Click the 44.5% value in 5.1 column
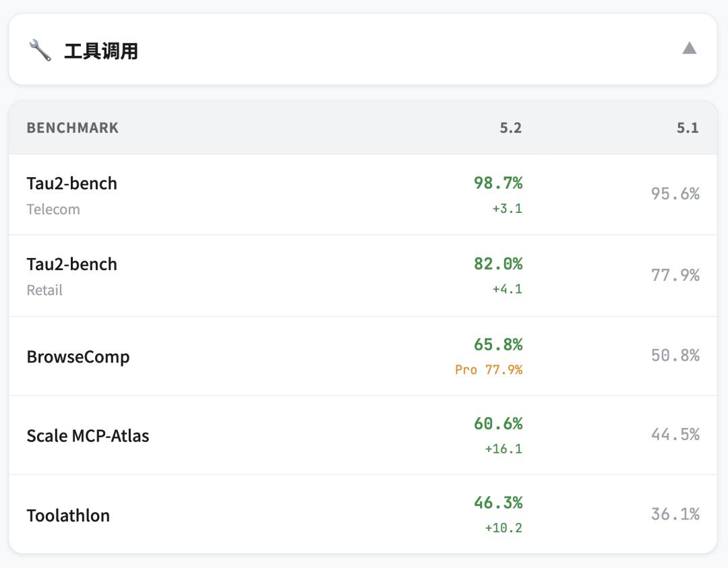The height and width of the screenshot is (568, 728). [675, 435]
